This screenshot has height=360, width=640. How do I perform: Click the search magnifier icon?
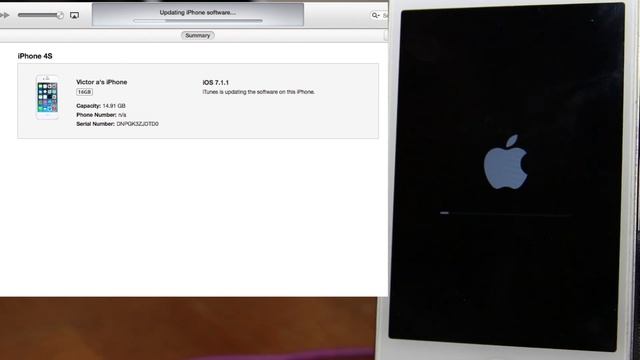coord(375,16)
